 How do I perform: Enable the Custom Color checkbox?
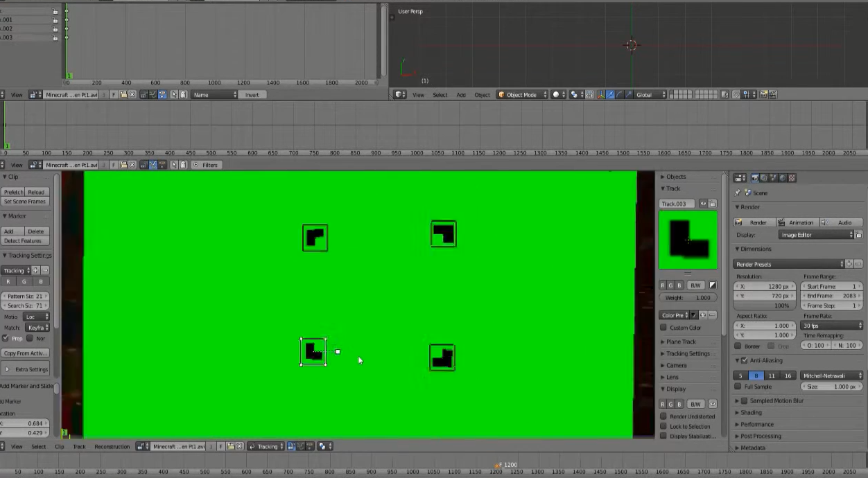pos(663,328)
